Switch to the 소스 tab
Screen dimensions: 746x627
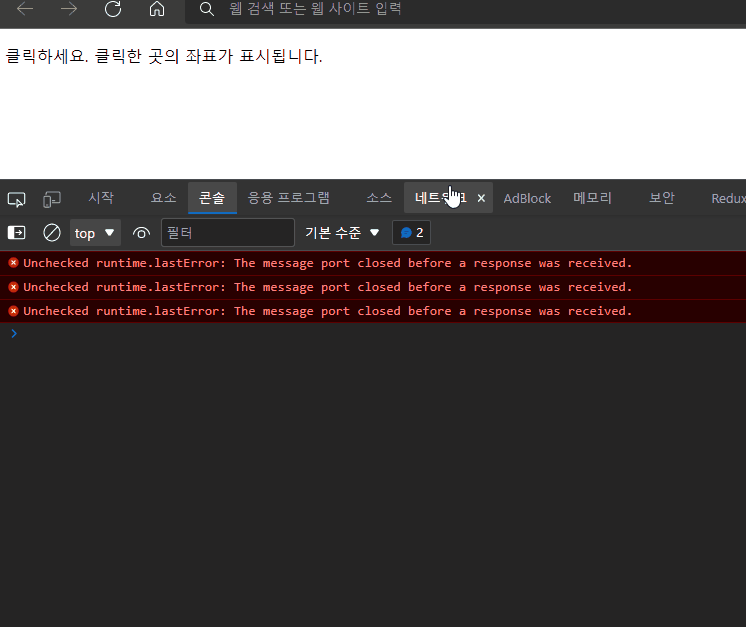[379, 198]
